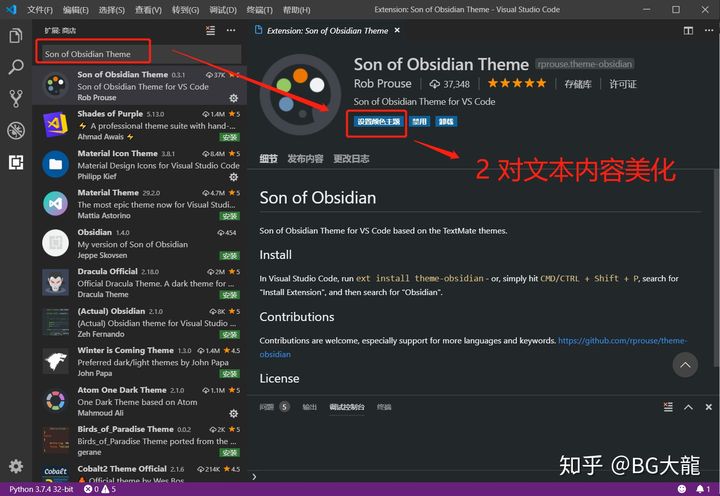Viewport: 720px width, 496px height.
Task: Click Python 3.7.4 32-bit interpreter status
Action: pos(41,489)
